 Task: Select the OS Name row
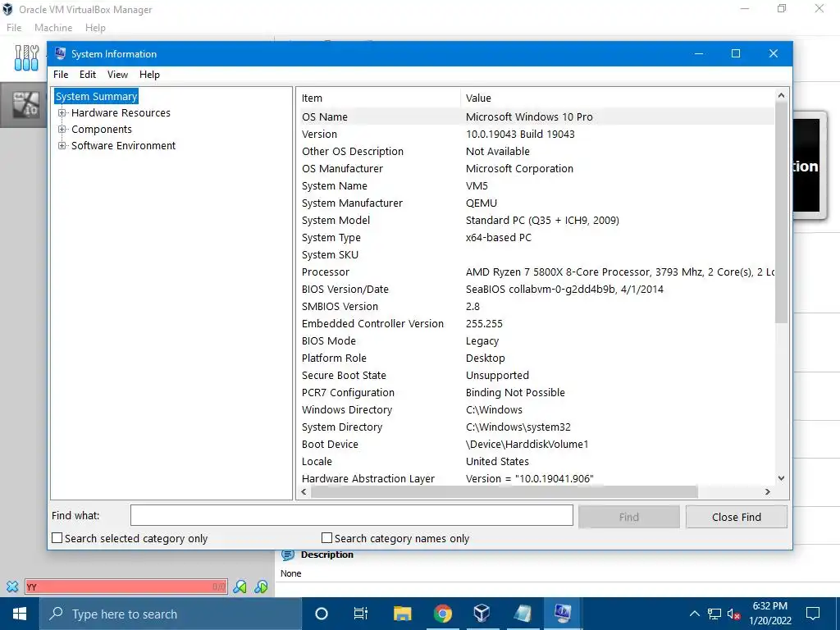pyautogui.click(x=536, y=116)
